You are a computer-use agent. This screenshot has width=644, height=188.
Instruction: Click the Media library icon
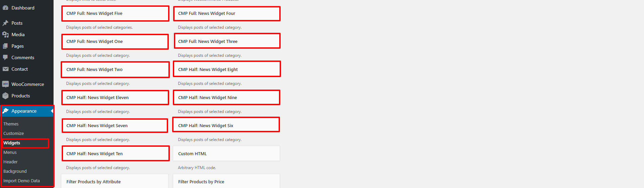pyautogui.click(x=5, y=34)
